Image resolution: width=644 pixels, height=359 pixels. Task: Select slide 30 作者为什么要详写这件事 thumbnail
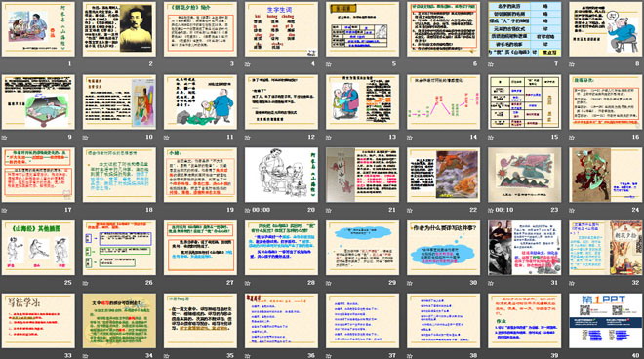click(444, 248)
